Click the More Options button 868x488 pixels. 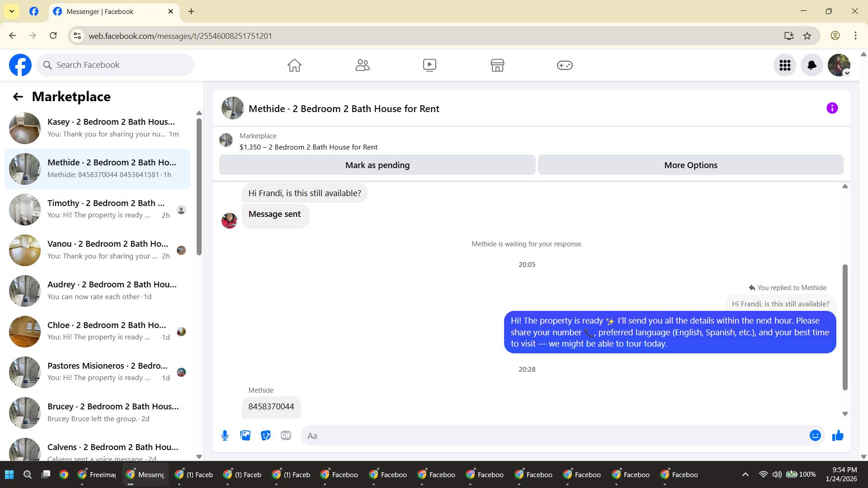click(690, 165)
